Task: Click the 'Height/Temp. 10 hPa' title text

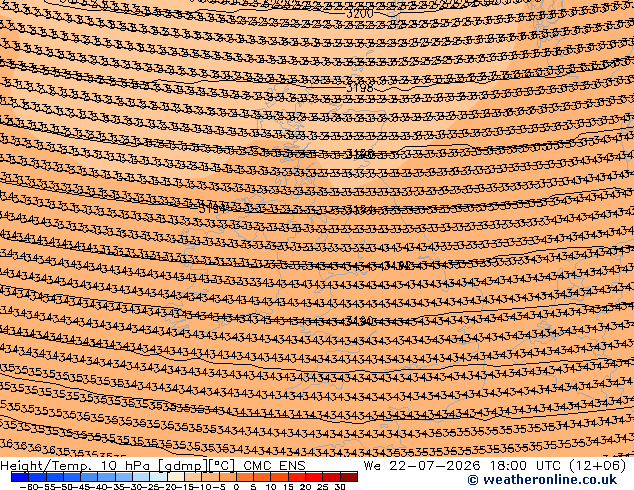Action: 77,466
